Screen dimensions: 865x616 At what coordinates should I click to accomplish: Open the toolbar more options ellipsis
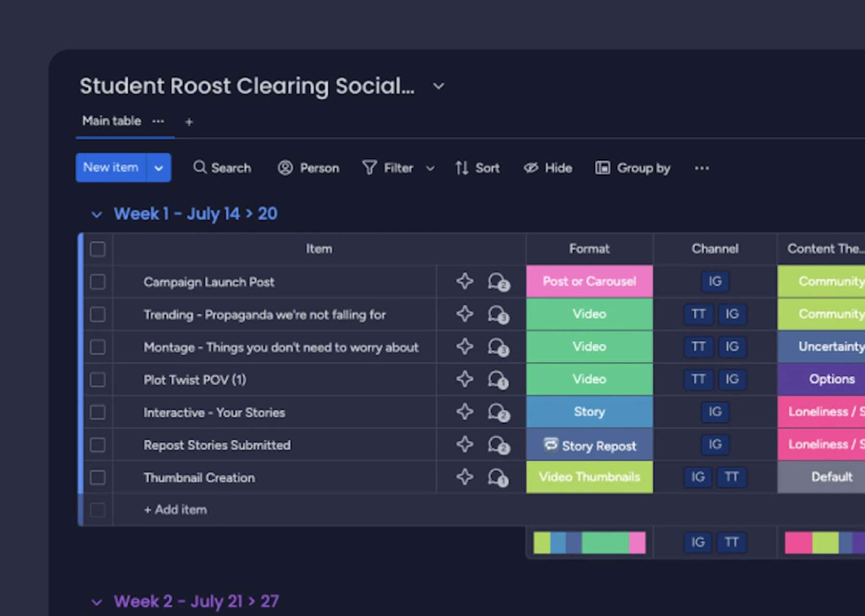702,168
